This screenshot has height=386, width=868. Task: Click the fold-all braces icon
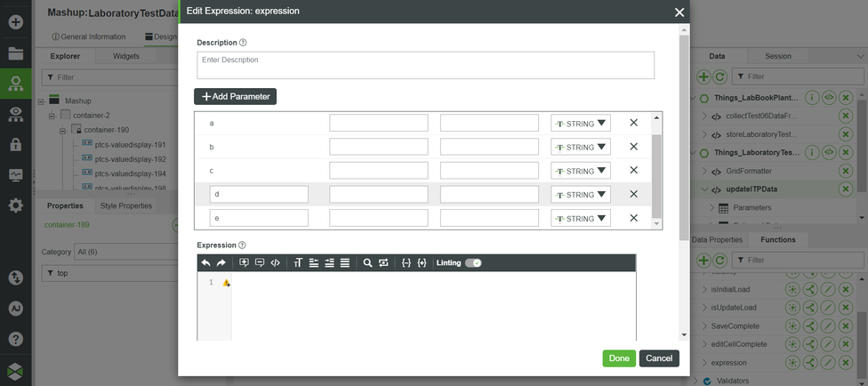(x=406, y=263)
